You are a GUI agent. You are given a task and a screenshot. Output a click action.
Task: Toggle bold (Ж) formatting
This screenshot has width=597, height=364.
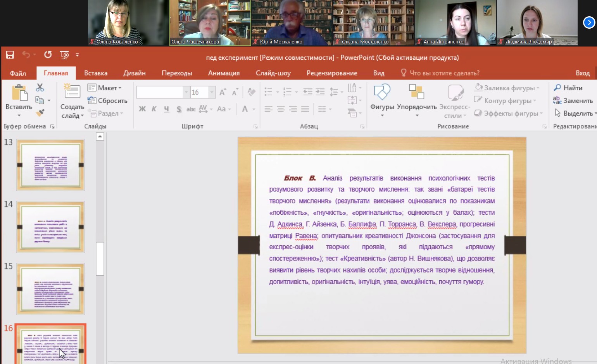[142, 109]
